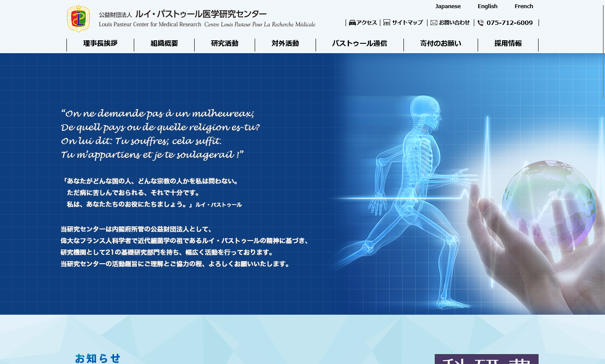Open the 理事長挨拶 menu item
This screenshot has width=605, height=364.
[100, 44]
